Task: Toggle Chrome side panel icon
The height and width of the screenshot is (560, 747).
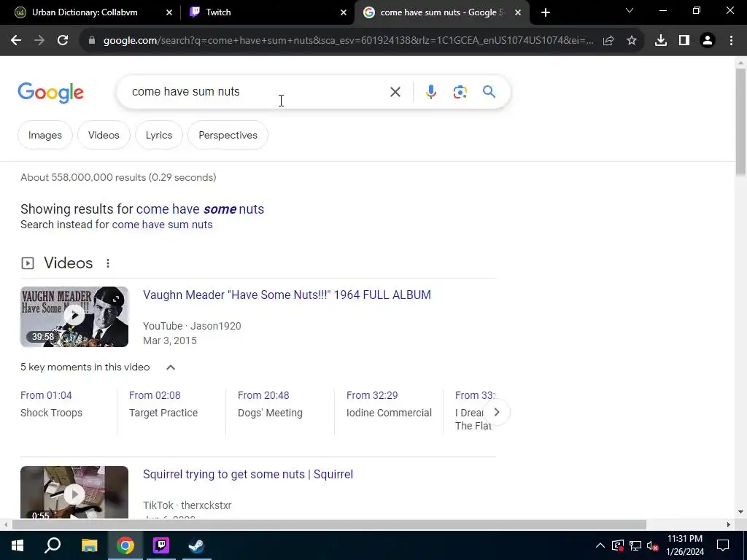Action: point(684,41)
